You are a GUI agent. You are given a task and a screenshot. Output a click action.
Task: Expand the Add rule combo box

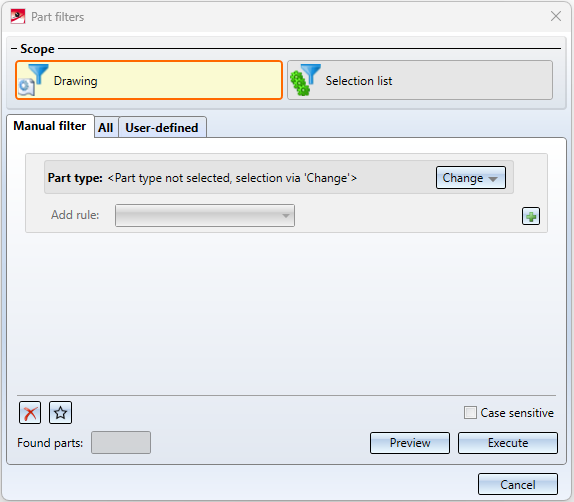(x=205, y=216)
